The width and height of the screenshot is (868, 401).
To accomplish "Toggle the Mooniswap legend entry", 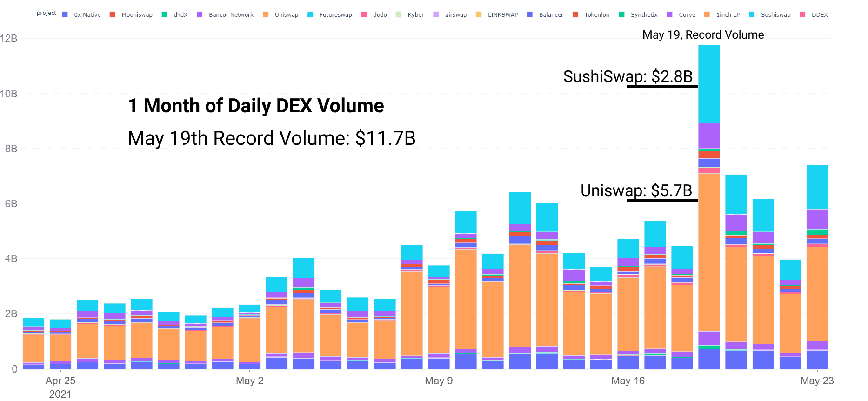I will point(131,14).
